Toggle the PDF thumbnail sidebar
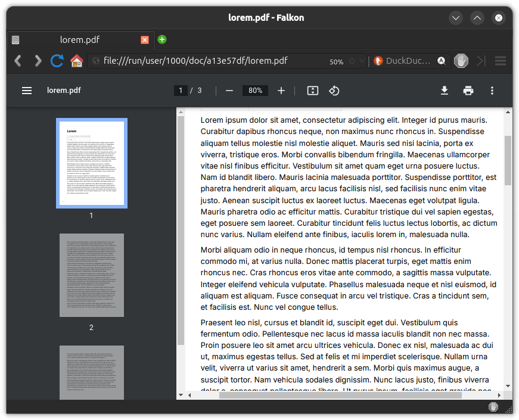 coord(27,91)
